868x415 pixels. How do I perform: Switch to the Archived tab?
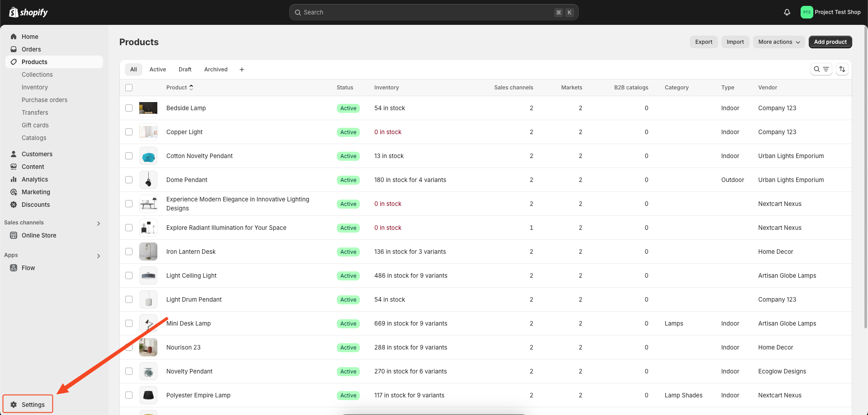(216, 69)
